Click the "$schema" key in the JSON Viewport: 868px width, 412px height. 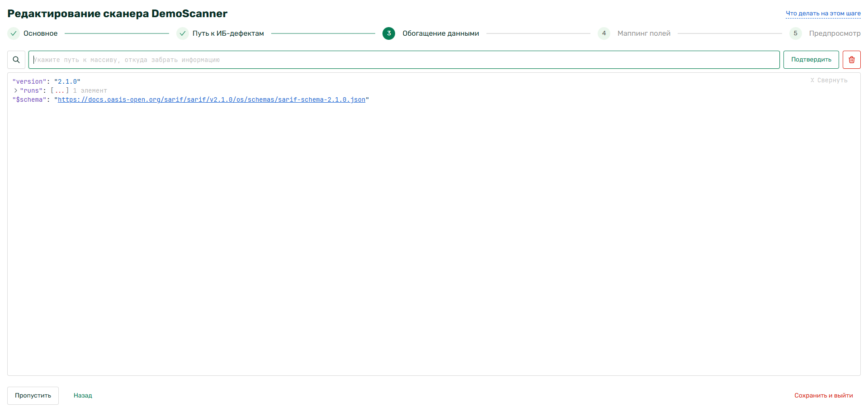tap(29, 100)
